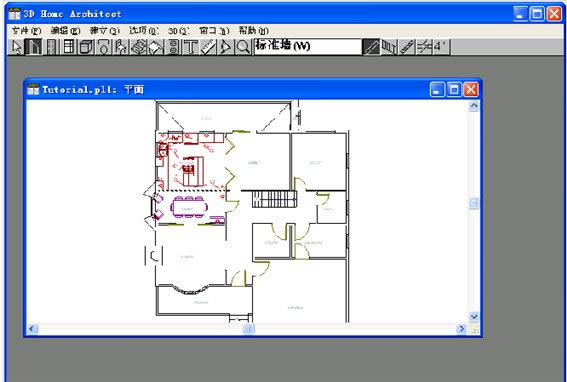Click the 3D Home Architect app icon

pos(14,13)
